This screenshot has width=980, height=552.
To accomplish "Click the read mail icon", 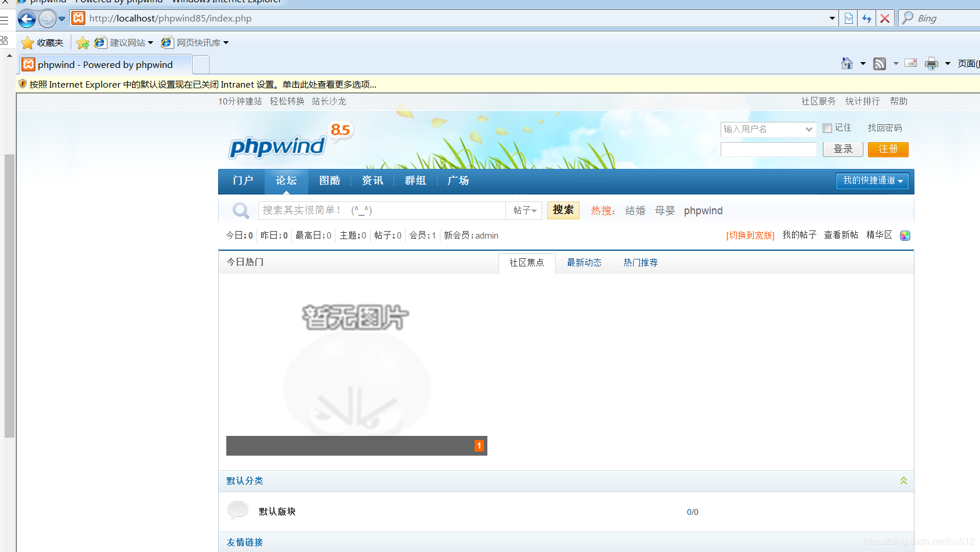I will (x=911, y=63).
